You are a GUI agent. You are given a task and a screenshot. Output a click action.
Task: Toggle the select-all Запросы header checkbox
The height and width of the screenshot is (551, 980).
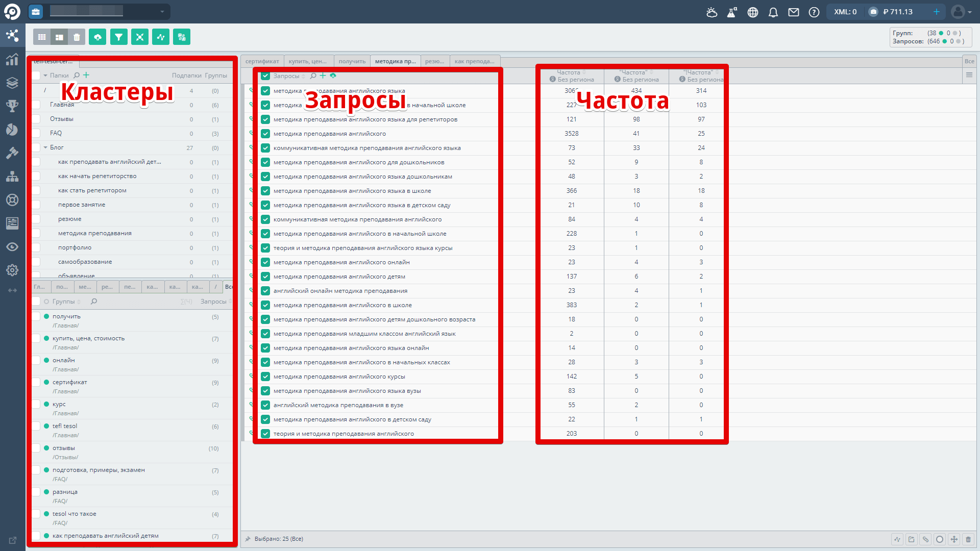265,76
